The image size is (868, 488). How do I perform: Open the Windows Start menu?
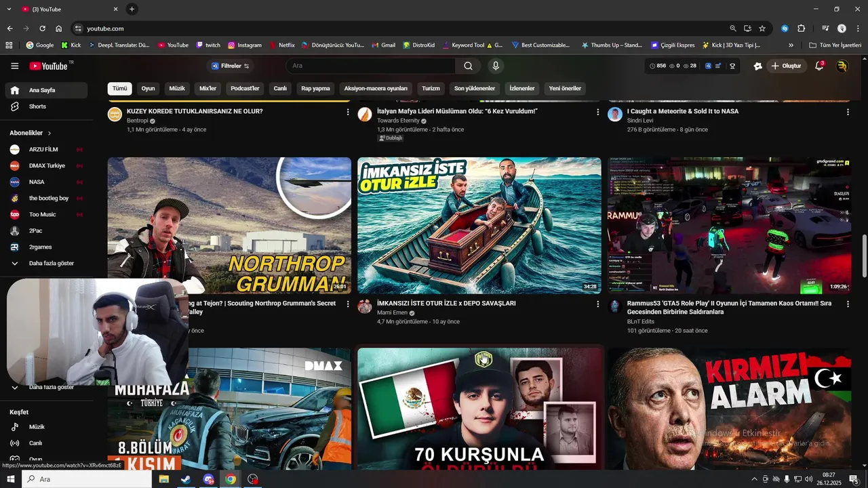[11, 479]
